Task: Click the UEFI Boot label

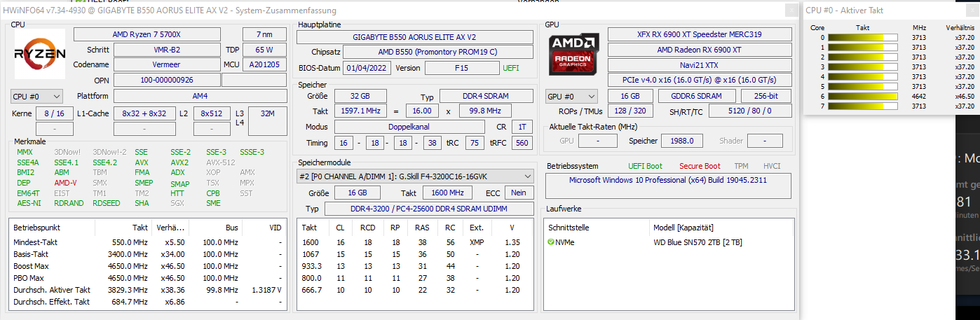Action: 646,166
